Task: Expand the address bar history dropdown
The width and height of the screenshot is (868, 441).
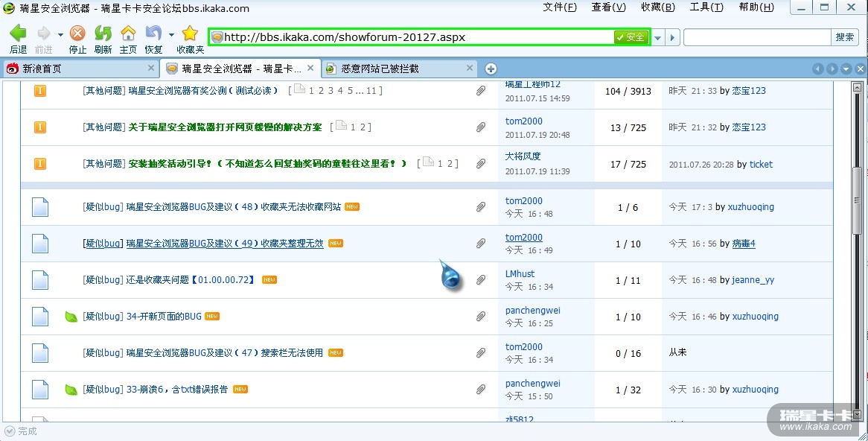Action: [x=657, y=38]
